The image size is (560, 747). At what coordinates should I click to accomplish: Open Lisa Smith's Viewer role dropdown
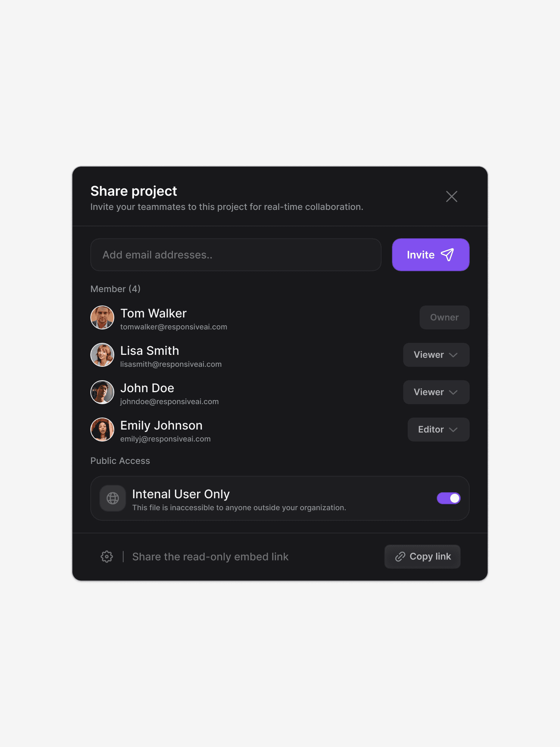point(436,355)
